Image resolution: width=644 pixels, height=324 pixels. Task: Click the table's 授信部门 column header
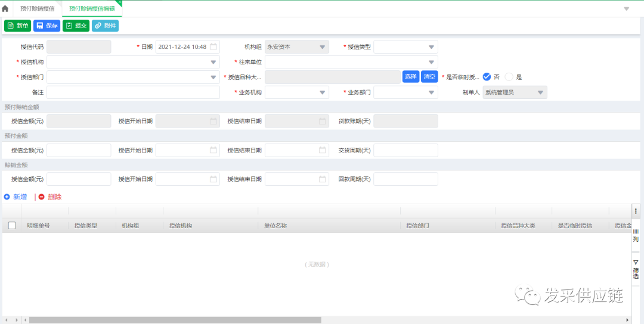[418, 226]
